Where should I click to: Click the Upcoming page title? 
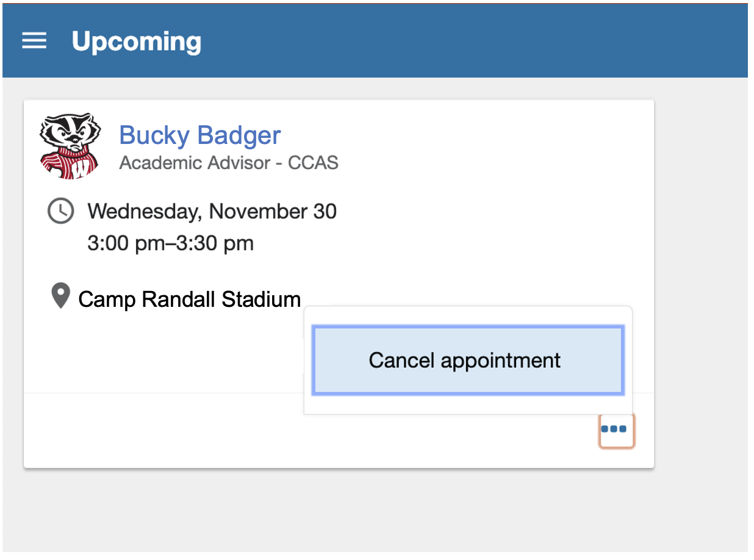tap(136, 41)
